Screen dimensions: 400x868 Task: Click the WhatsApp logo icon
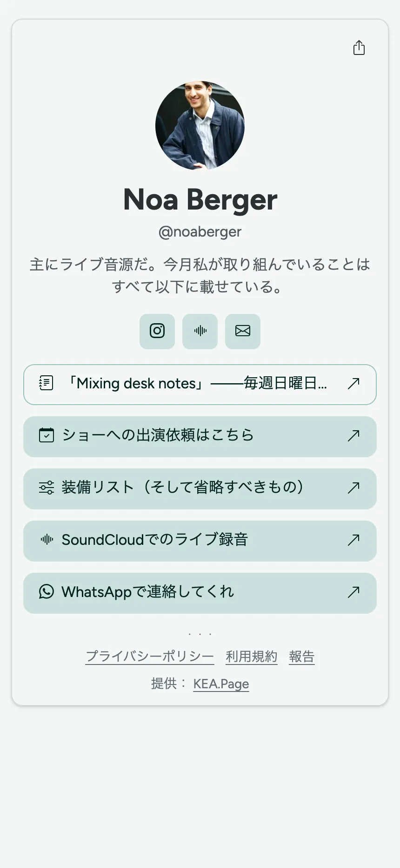tap(46, 592)
